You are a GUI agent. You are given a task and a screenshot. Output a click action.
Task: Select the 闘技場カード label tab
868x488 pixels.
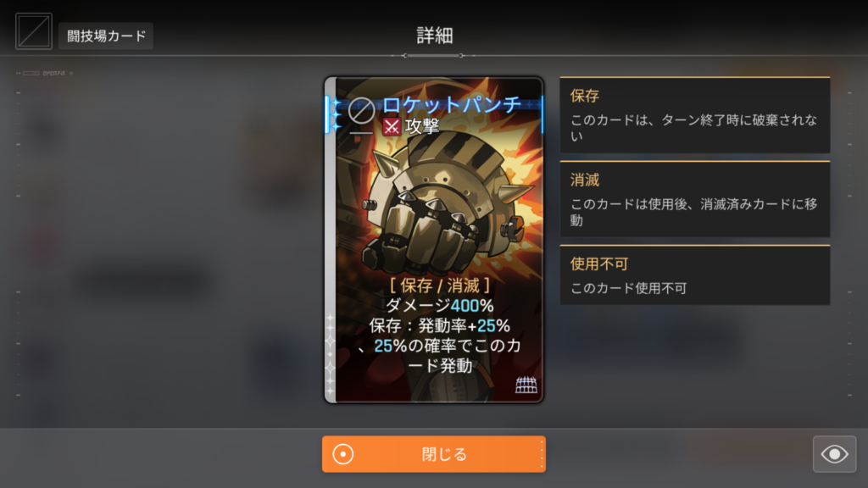[x=106, y=36]
